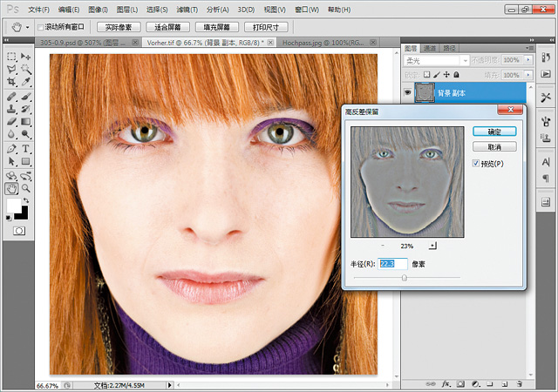Click the fx layer style icon
This screenshot has height=392, width=558.
pos(446,384)
